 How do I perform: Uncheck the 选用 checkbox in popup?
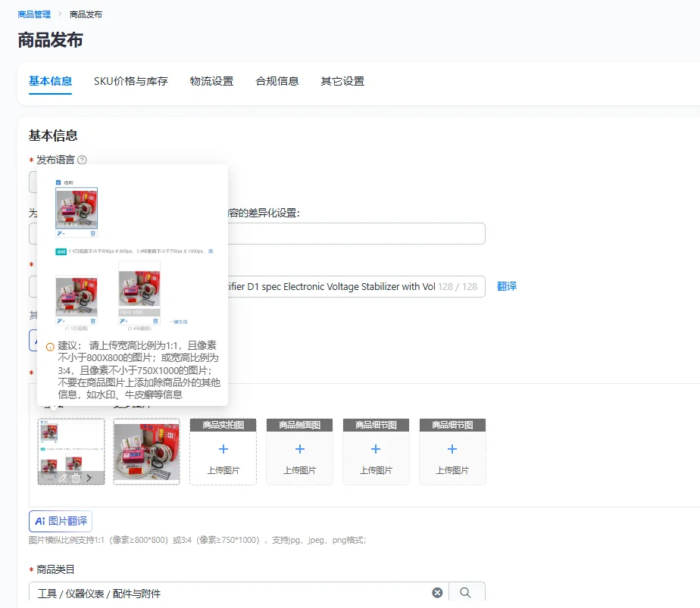[x=58, y=182]
